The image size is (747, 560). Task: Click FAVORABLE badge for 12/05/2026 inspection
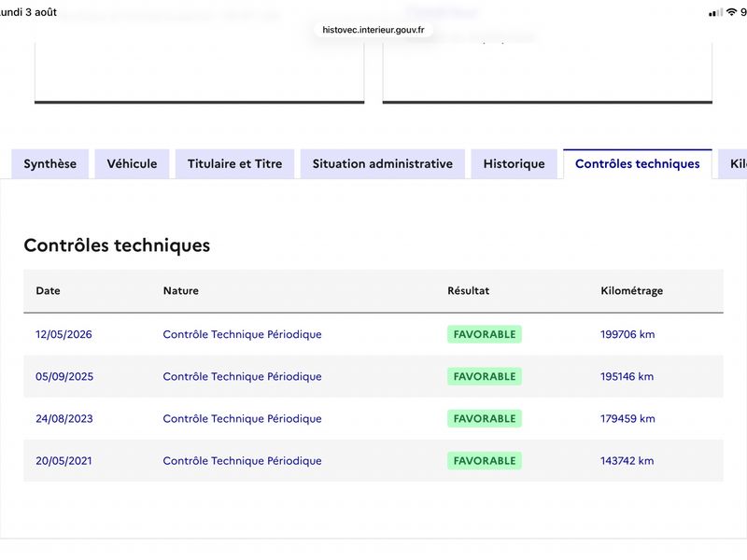(x=485, y=334)
